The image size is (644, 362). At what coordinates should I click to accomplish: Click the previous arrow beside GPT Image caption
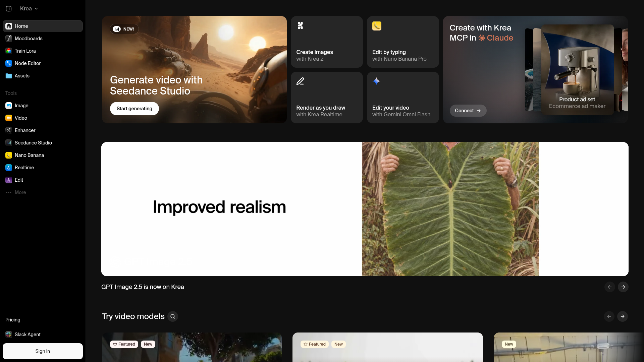coord(610,287)
